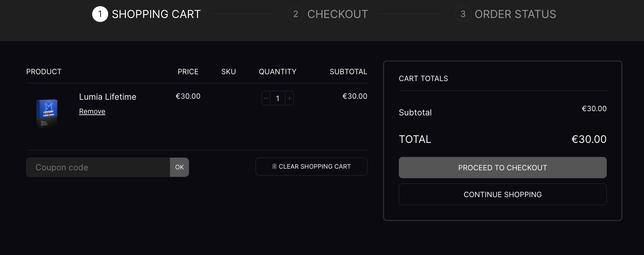The image size is (644, 255).
Task: Click the quantity number field
Action: click(x=278, y=98)
